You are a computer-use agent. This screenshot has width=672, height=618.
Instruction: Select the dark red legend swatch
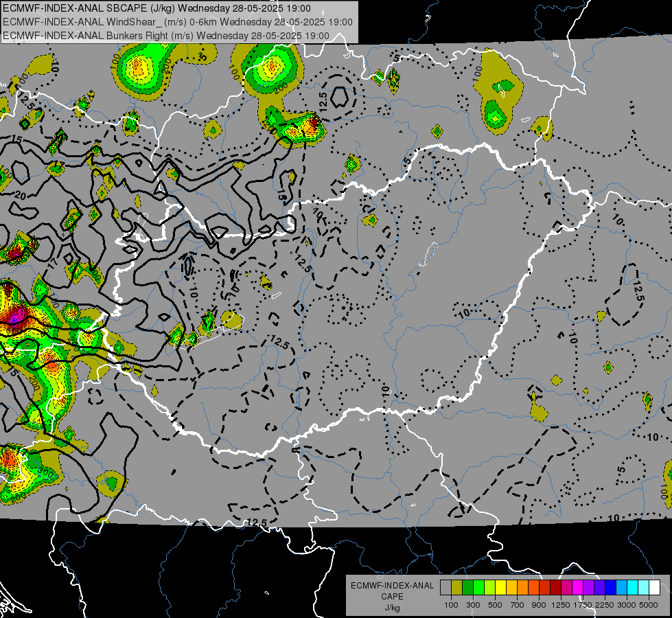[555, 587]
